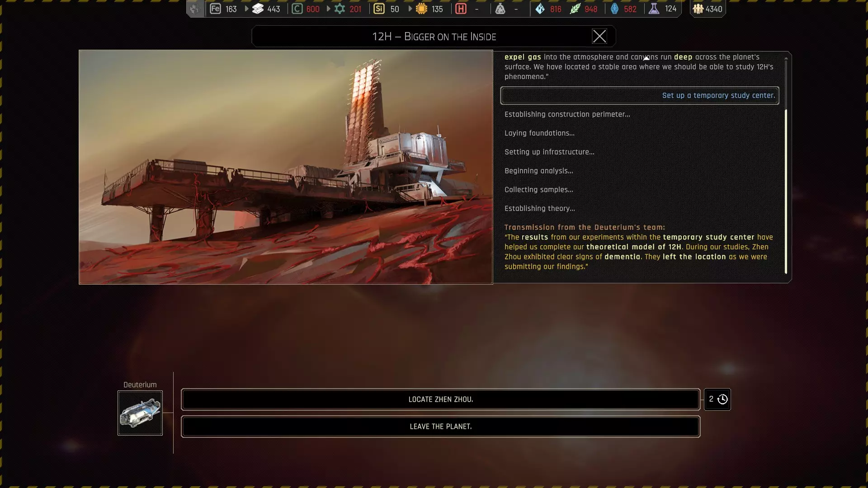Open the planet menu icon at top-left
The height and width of the screenshot is (488, 868).
click(195, 9)
